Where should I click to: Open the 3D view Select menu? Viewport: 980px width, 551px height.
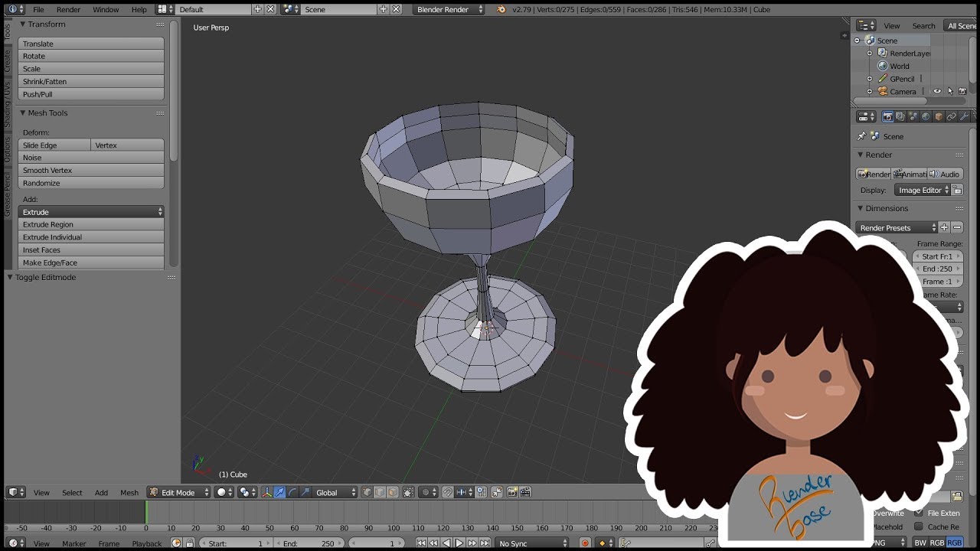point(72,492)
